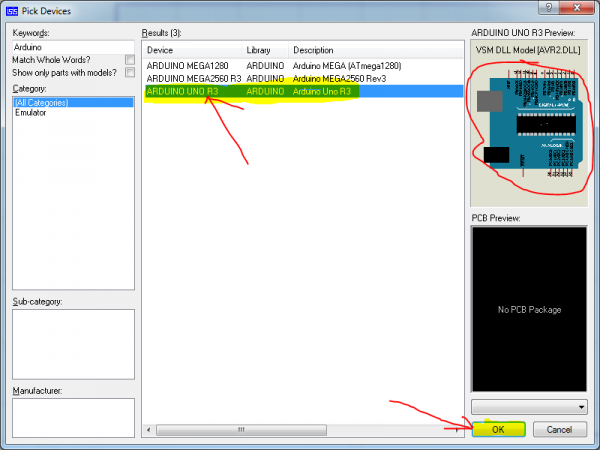
Task: Enable the Match Whole Words checkbox
Action: click(x=130, y=60)
